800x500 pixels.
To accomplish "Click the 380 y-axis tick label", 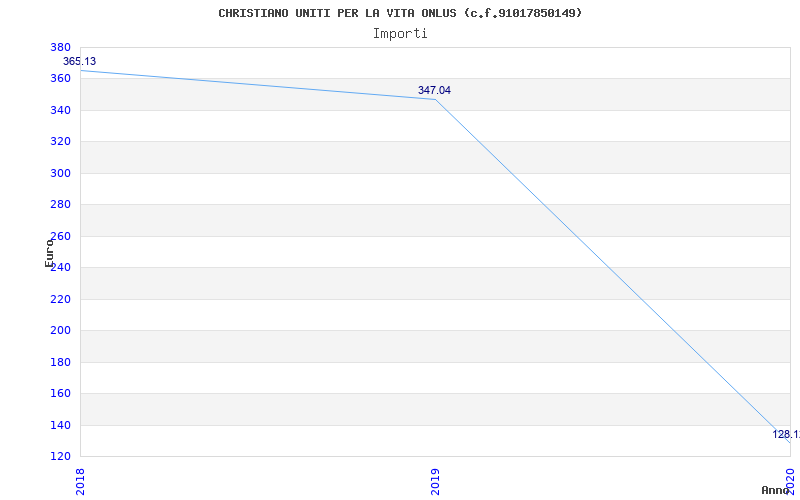I will [x=60, y=47].
